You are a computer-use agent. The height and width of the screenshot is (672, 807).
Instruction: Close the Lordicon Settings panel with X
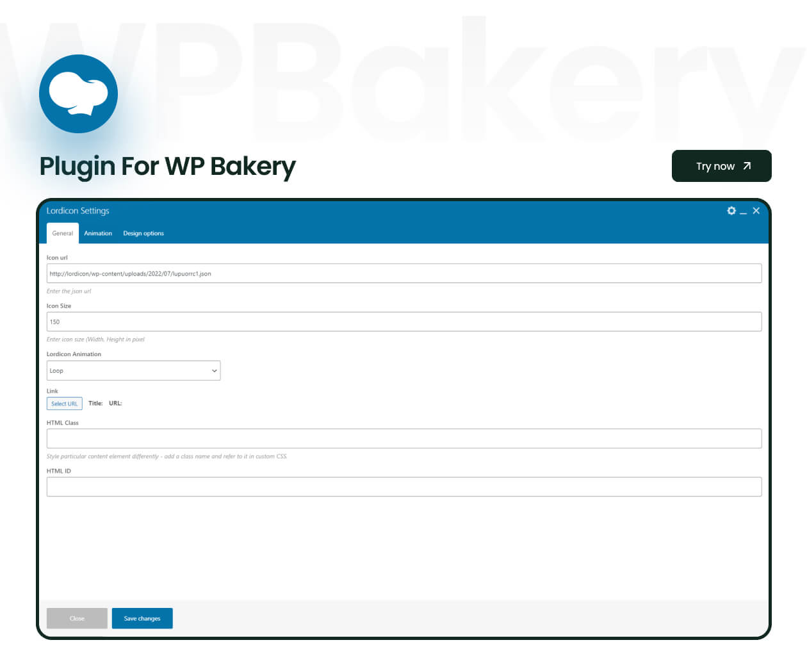[x=756, y=211]
